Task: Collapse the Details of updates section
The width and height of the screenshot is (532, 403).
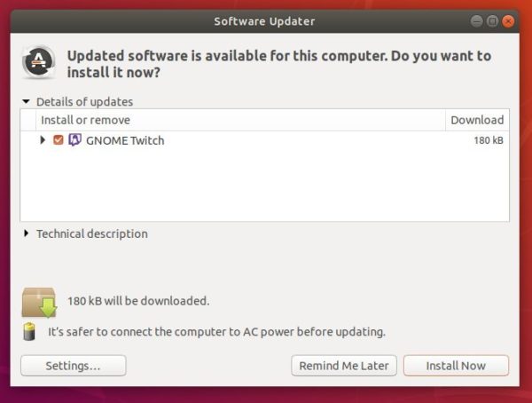Action: [26, 101]
